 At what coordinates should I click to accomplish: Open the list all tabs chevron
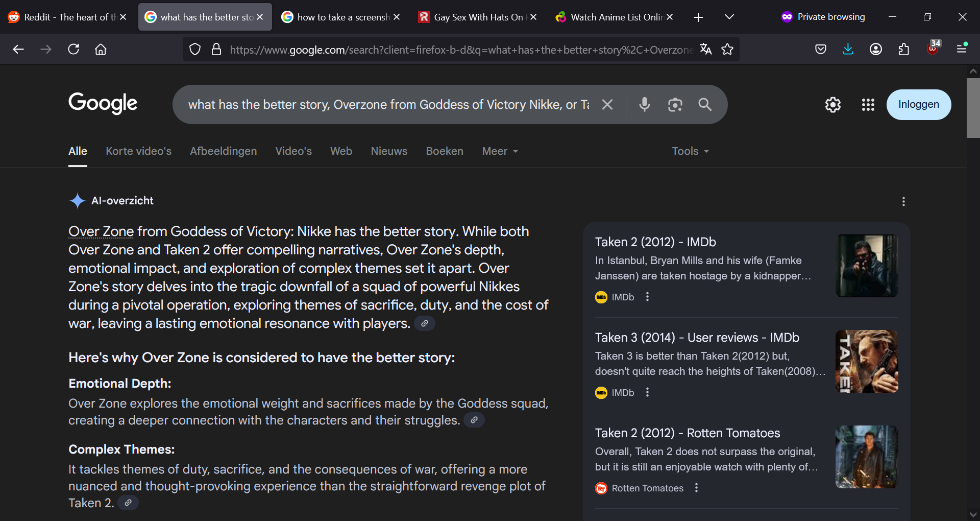pos(729,17)
